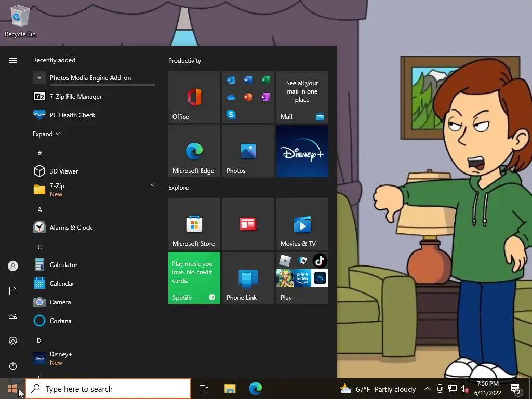Image resolution: width=532 pixels, height=399 pixels.
Task: Open the clock showing 7:56 PM
Action: pyautogui.click(x=487, y=389)
